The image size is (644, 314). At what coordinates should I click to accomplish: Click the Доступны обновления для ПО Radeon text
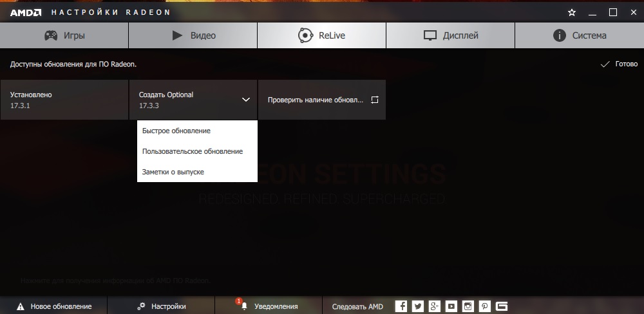[x=73, y=64]
